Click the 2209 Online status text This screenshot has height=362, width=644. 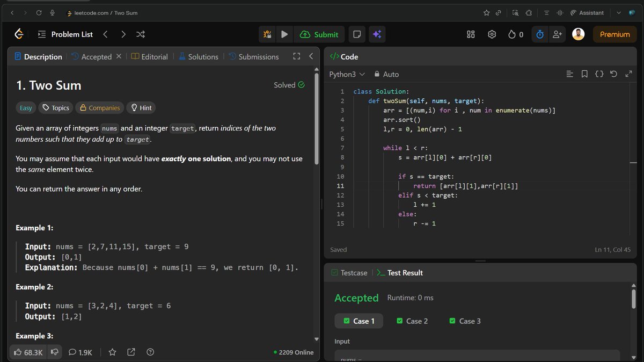[294, 352]
